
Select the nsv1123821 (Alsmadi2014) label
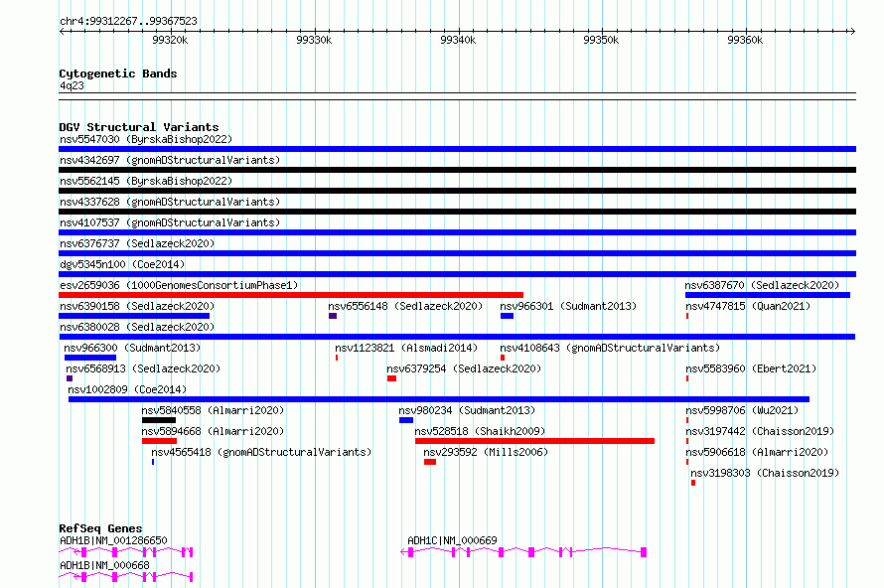406,348
